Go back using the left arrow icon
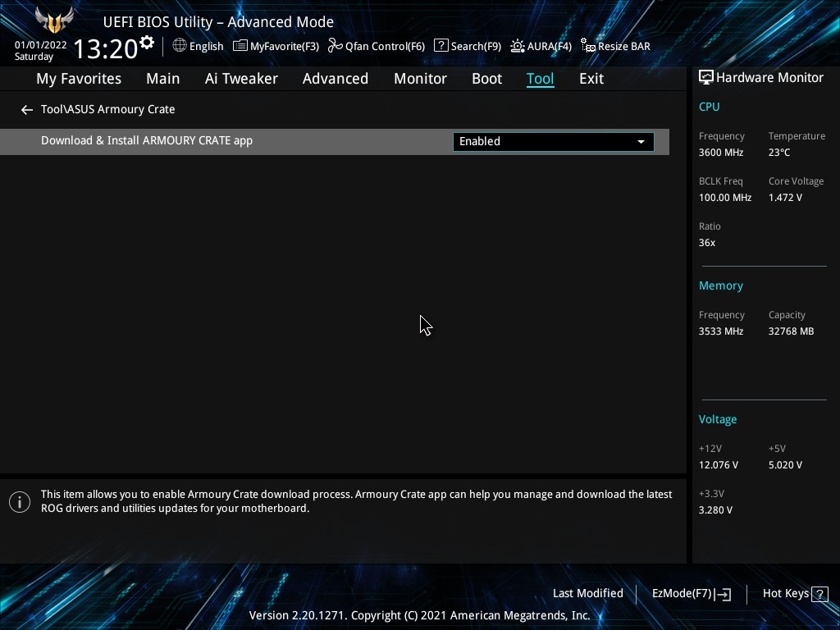 tap(27, 110)
